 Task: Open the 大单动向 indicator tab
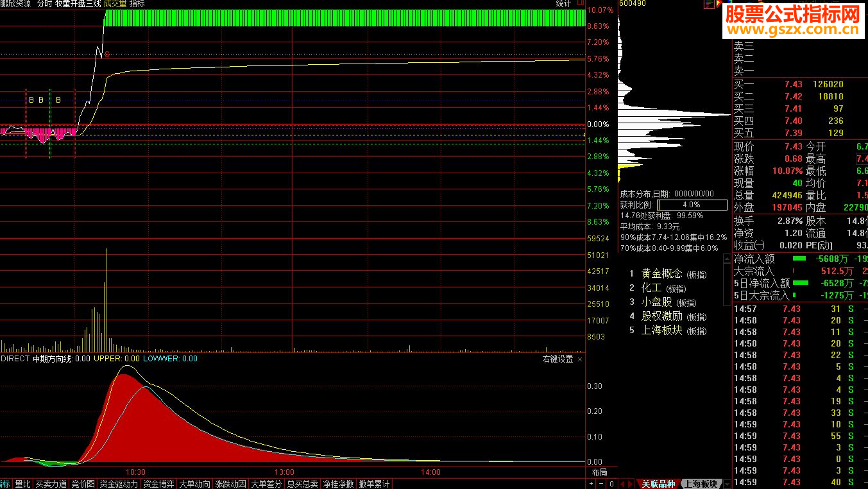(x=194, y=484)
